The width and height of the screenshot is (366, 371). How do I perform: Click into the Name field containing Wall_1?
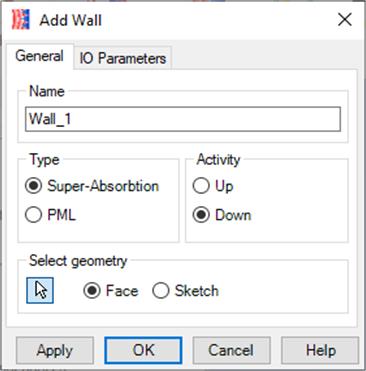point(183,119)
